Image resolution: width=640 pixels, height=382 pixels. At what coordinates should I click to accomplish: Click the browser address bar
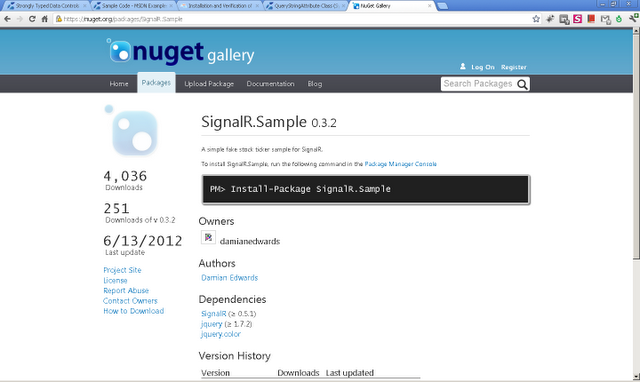click(292, 19)
